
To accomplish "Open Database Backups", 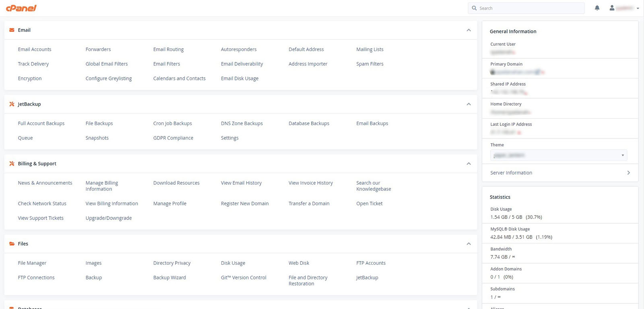I will pos(309,124).
